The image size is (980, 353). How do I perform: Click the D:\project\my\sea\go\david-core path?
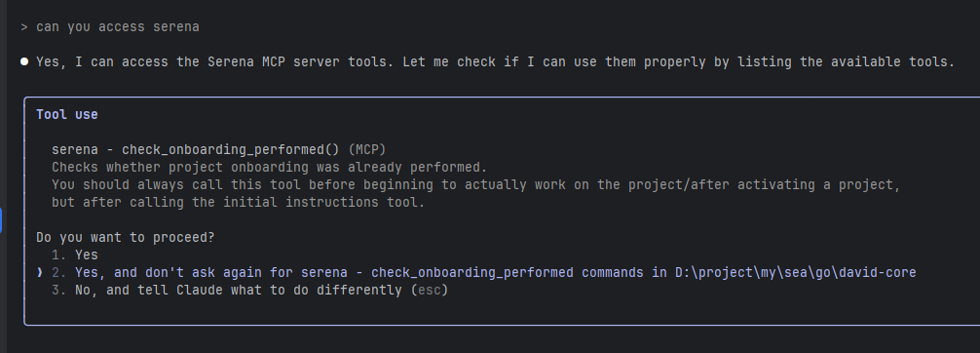click(796, 273)
